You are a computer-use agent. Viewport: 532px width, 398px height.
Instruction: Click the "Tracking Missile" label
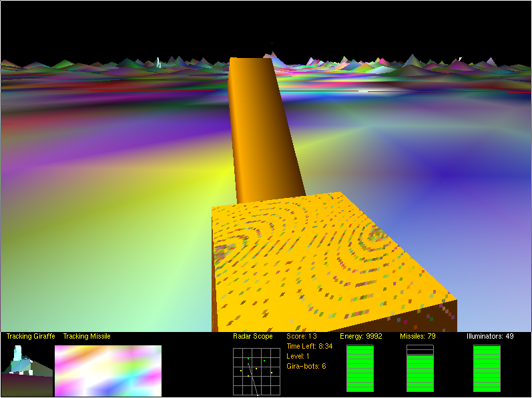point(87,337)
